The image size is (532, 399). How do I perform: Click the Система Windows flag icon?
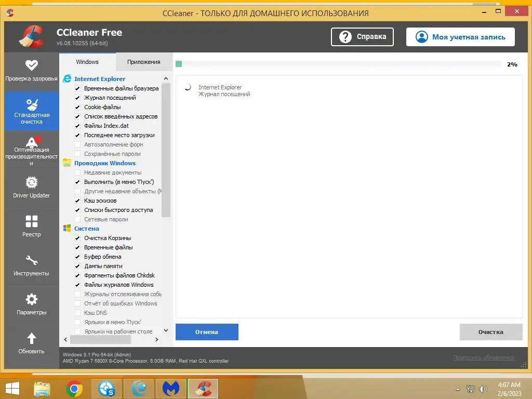[x=67, y=229]
